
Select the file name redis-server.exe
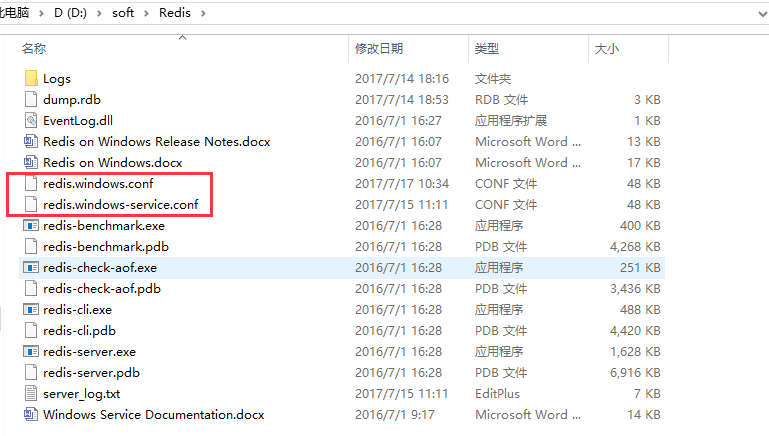tap(89, 352)
